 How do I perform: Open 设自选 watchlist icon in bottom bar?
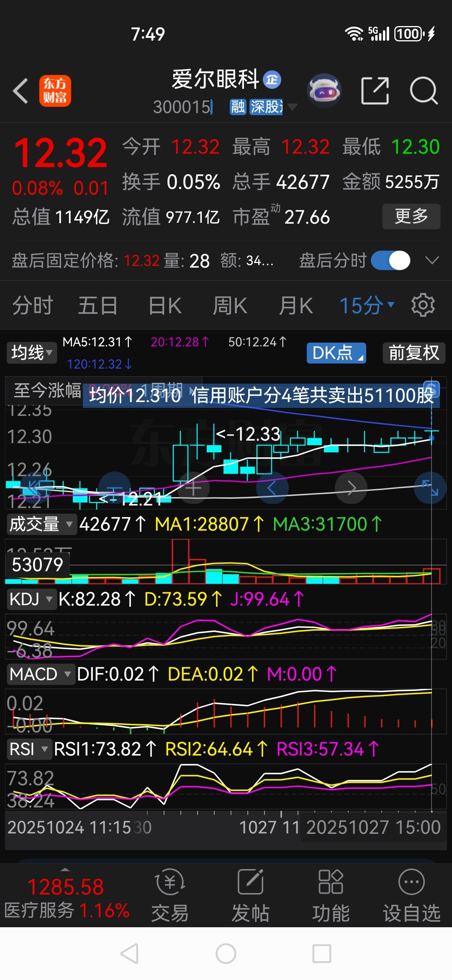[412, 895]
